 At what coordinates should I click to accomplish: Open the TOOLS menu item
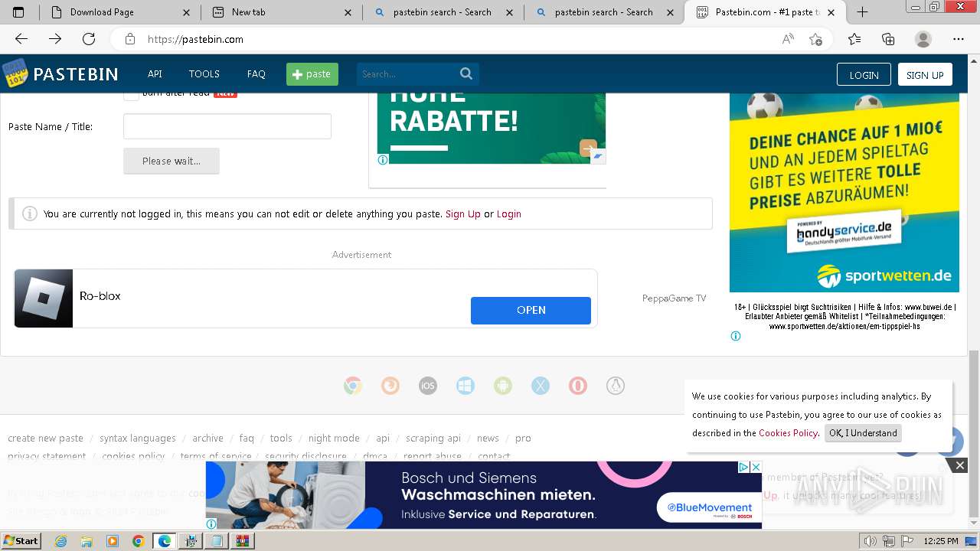pos(204,74)
